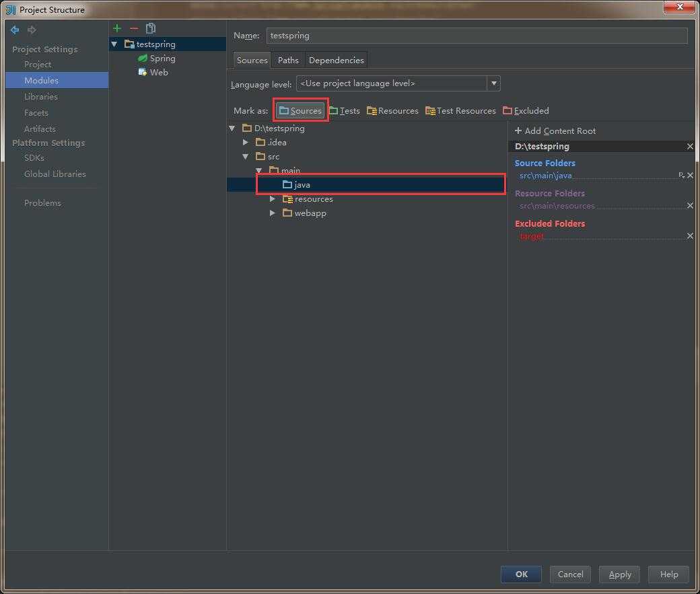
Task: Switch to the Sources tab
Action: pyautogui.click(x=252, y=61)
